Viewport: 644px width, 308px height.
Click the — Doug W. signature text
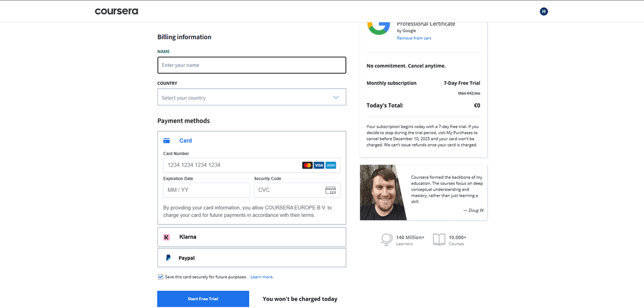[473, 210]
